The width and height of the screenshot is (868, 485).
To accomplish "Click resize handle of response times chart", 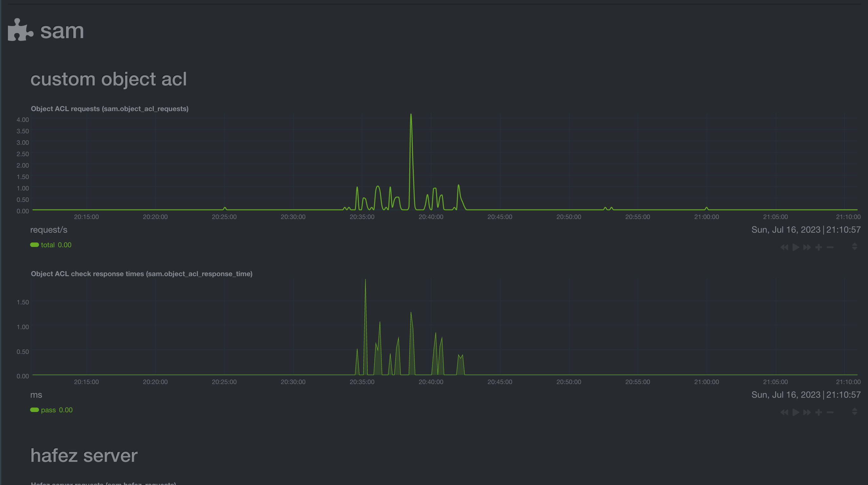I will [854, 411].
